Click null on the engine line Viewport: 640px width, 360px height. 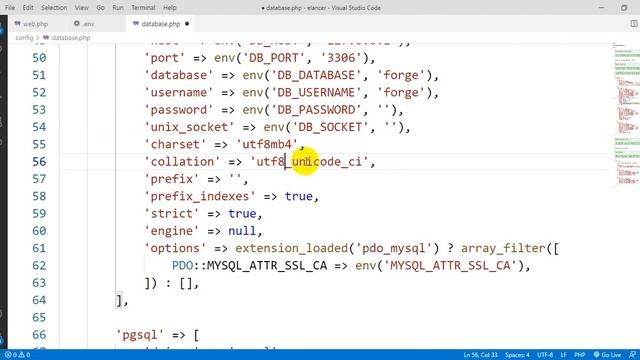pos(242,231)
